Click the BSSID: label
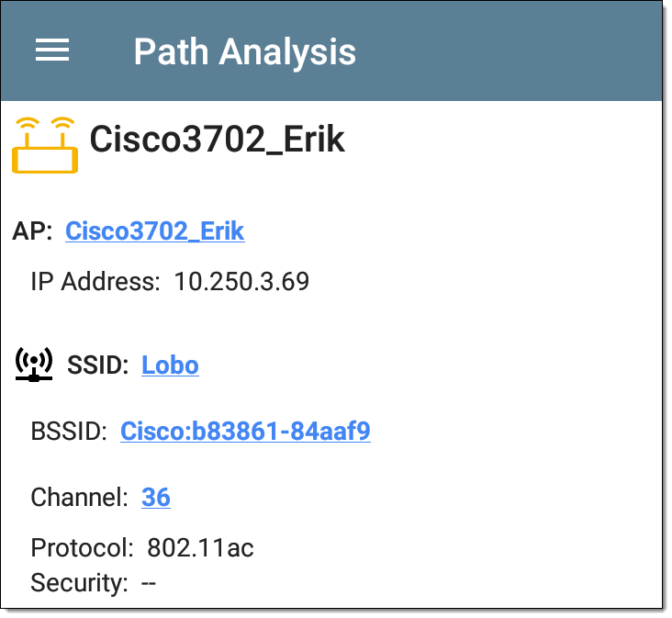The image size is (672, 618). 69,432
